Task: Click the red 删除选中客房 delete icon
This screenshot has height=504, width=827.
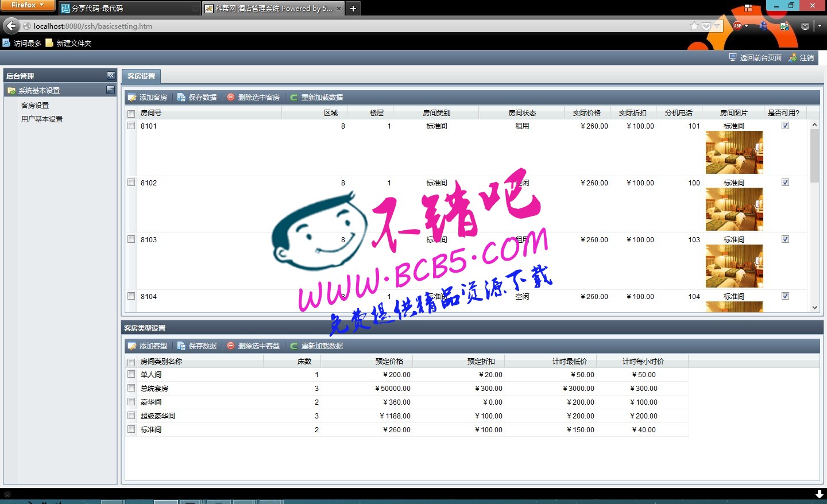Action: click(x=231, y=98)
